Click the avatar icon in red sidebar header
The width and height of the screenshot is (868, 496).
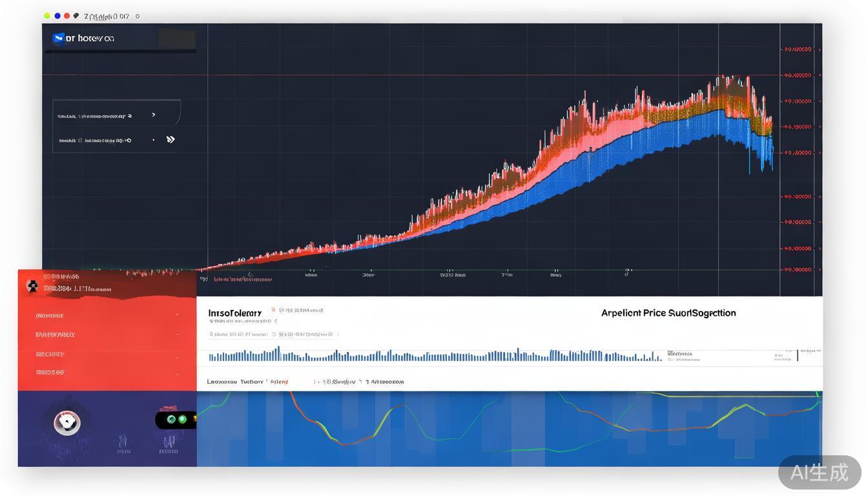pyautogui.click(x=32, y=285)
